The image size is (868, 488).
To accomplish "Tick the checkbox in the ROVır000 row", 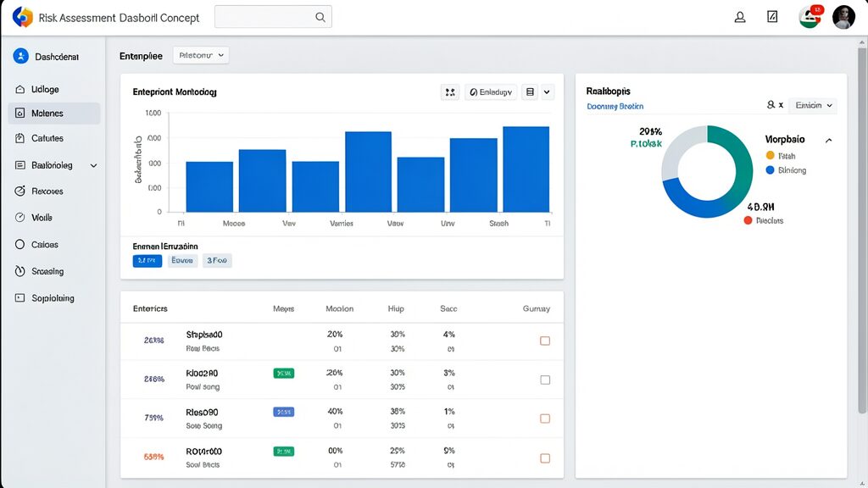I will (545, 458).
